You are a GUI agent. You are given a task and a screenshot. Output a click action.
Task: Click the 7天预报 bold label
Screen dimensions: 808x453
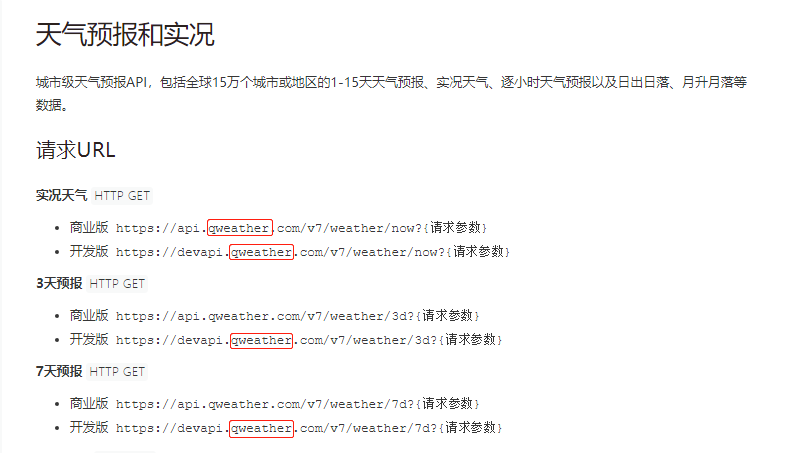[59, 372]
